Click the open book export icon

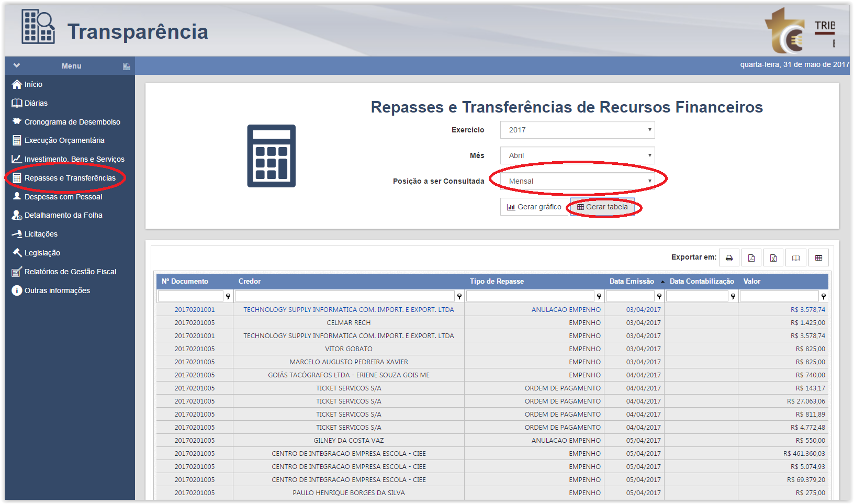coord(796,258)
